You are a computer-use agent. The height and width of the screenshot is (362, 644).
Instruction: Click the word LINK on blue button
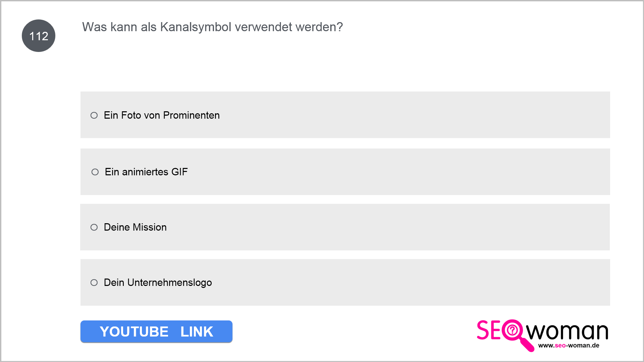197,332
